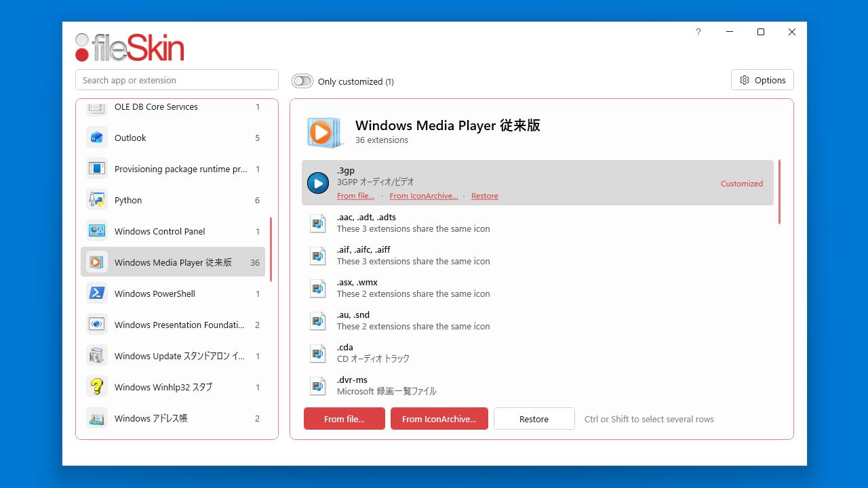The height and width of the screenshot is (488, 868).
Task: Click the Python app icon
Action: click(x=97, y=200)
